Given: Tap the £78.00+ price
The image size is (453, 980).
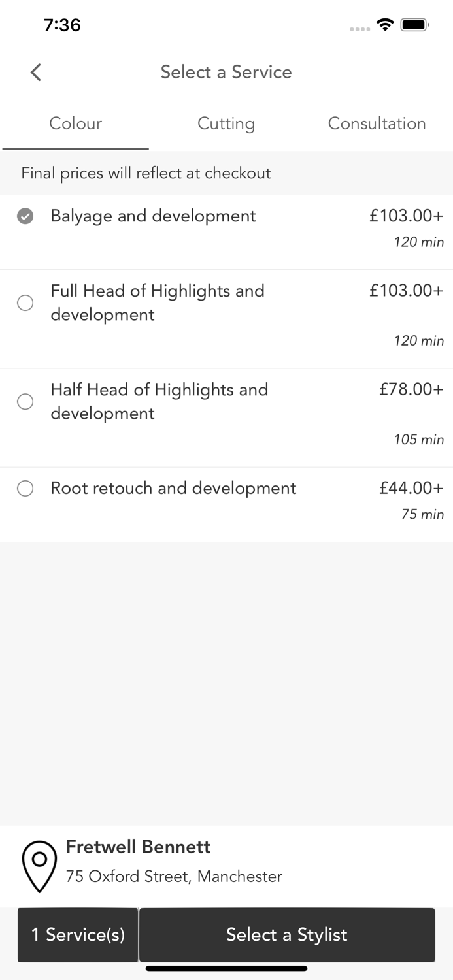Looking at the screenshot, I should coord(411,389).
